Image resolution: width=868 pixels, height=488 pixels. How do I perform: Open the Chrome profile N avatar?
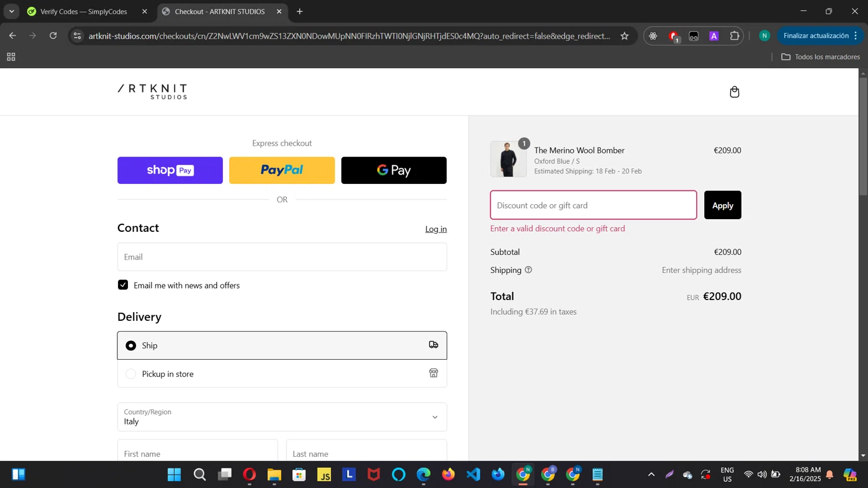click(764, 36)
